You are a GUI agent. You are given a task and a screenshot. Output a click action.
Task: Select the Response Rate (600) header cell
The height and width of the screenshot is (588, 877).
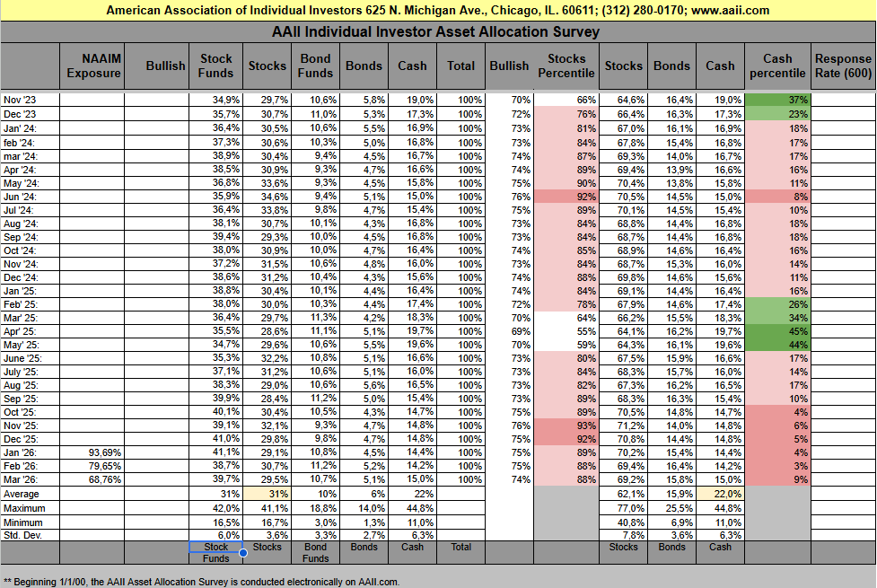(x=843, y=66)
